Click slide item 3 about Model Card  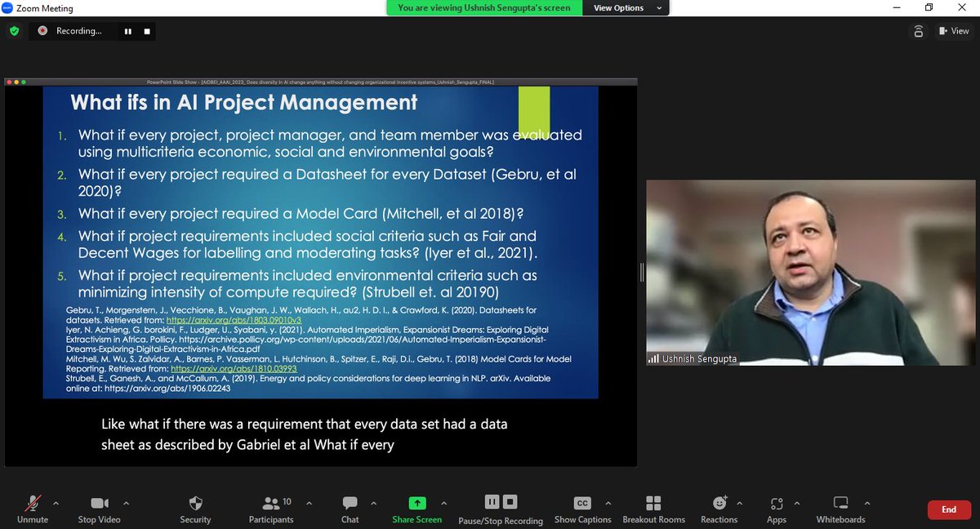pyautogui.click(x=301, y=214)
